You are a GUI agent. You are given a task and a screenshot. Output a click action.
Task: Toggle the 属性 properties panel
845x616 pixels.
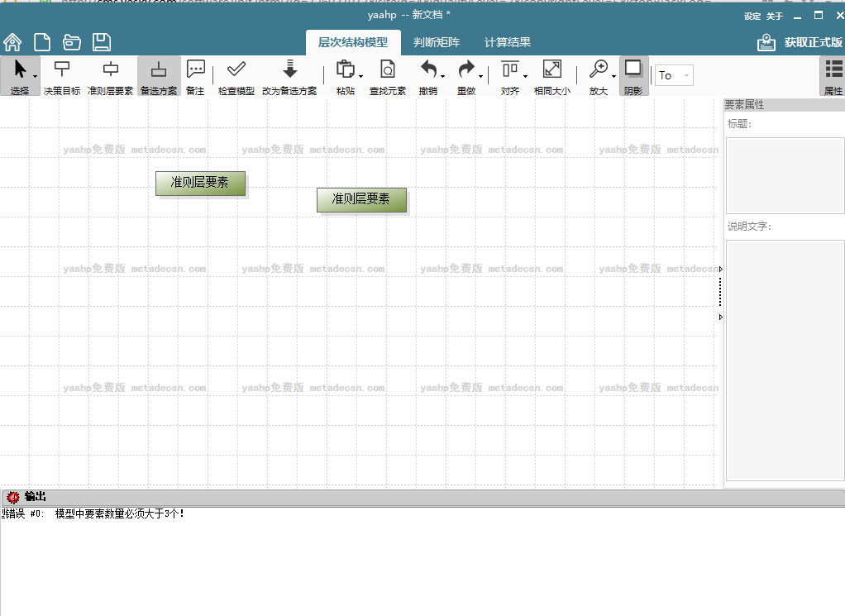pyautogui.click(x=833, y=76)
